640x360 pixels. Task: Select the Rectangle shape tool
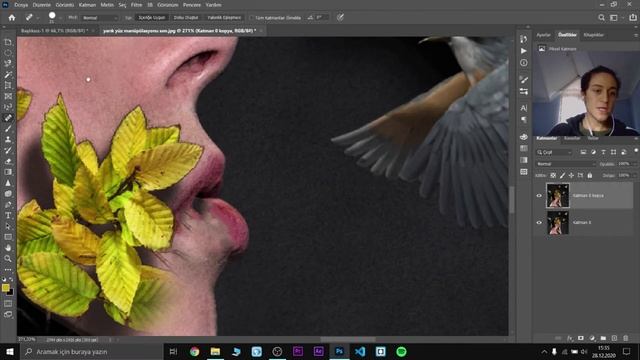pyautogui.click(x=8, y=237)
